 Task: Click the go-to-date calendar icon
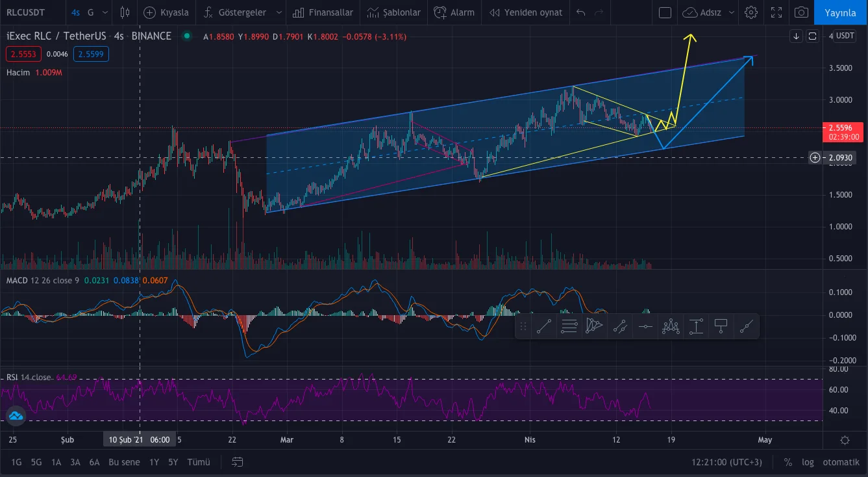tap(238, 462)
